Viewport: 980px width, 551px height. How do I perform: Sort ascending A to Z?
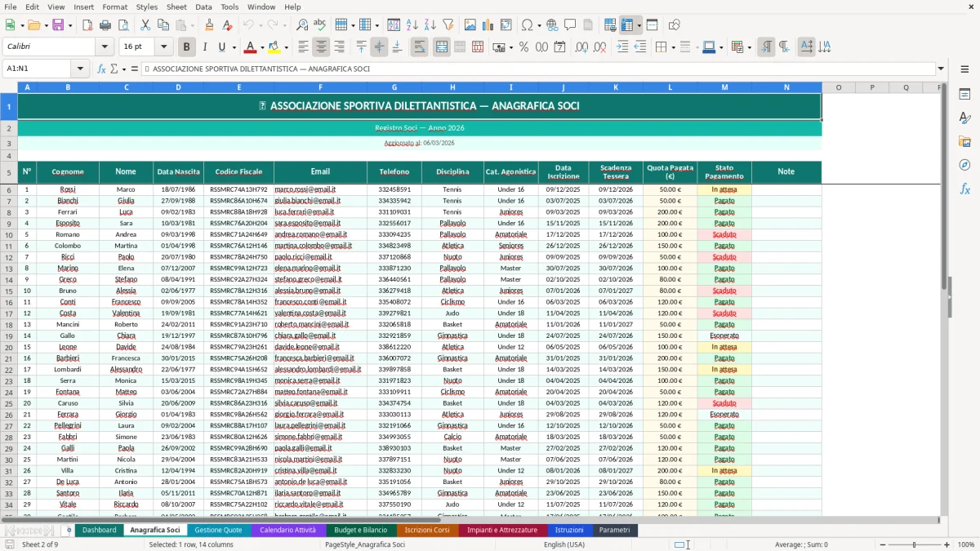point(412,25)
